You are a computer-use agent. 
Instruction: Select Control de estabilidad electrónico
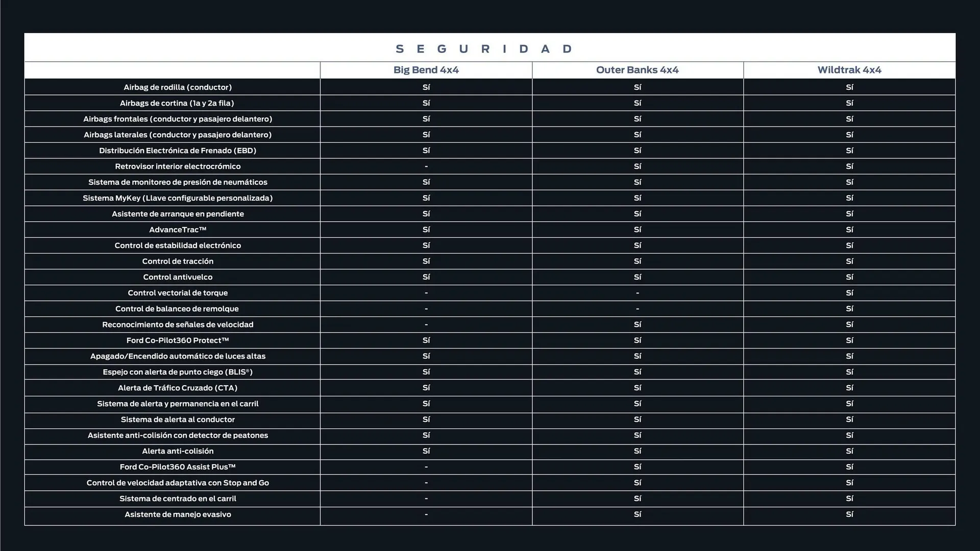coord(178,245)
